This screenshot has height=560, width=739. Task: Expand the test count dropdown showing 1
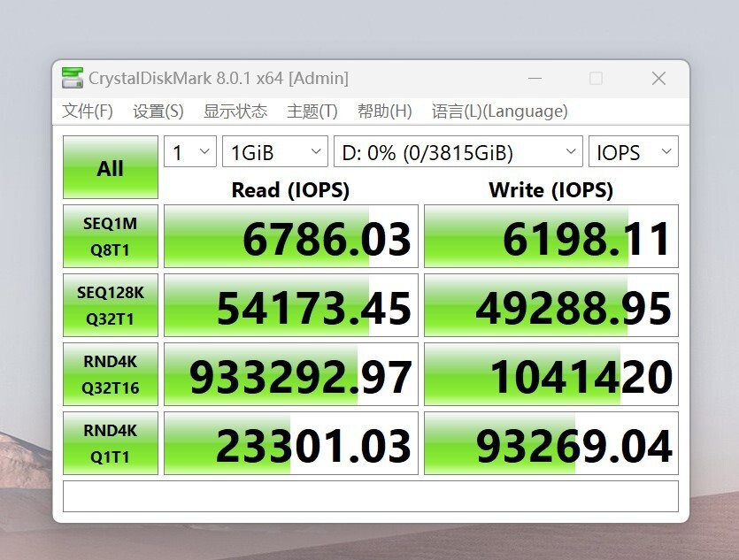point(190,151)
